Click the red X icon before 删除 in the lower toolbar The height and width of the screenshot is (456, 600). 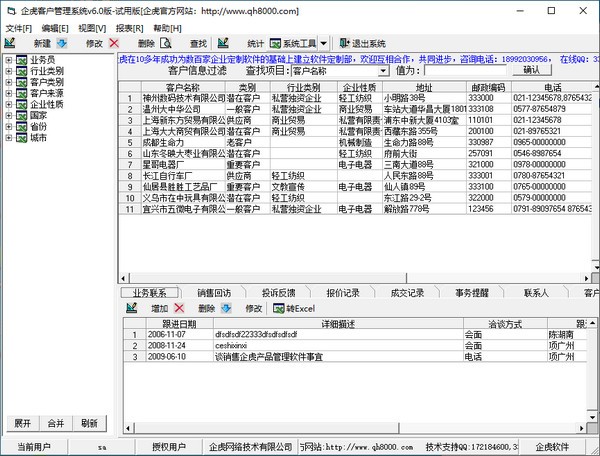coord(179,308)
